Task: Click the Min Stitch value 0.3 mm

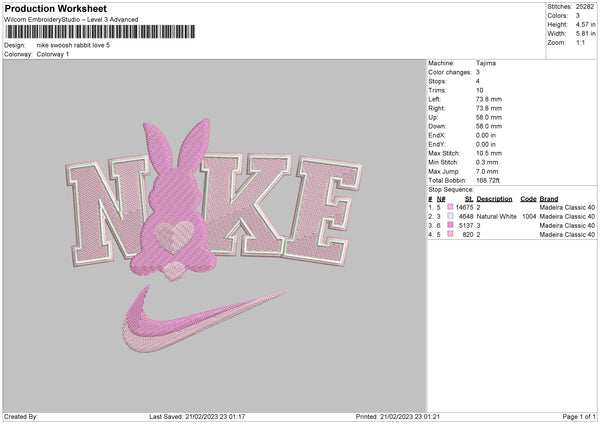Action: [487, 162]
